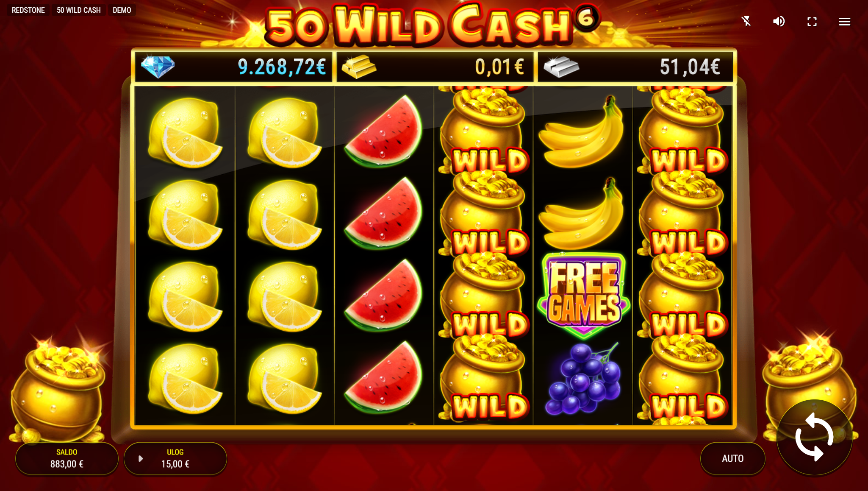Click the top banana symbol on reel five
The image size is (868, 491).
pos(581,131)
